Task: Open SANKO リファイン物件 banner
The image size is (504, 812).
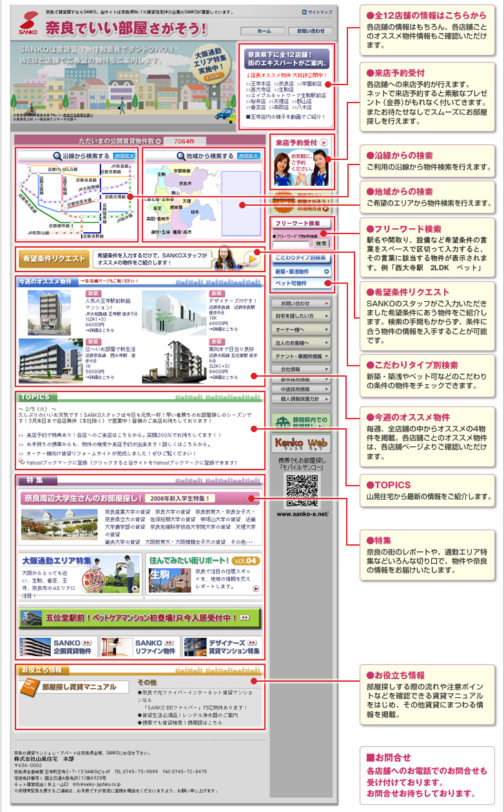Action: pos(141,647)
